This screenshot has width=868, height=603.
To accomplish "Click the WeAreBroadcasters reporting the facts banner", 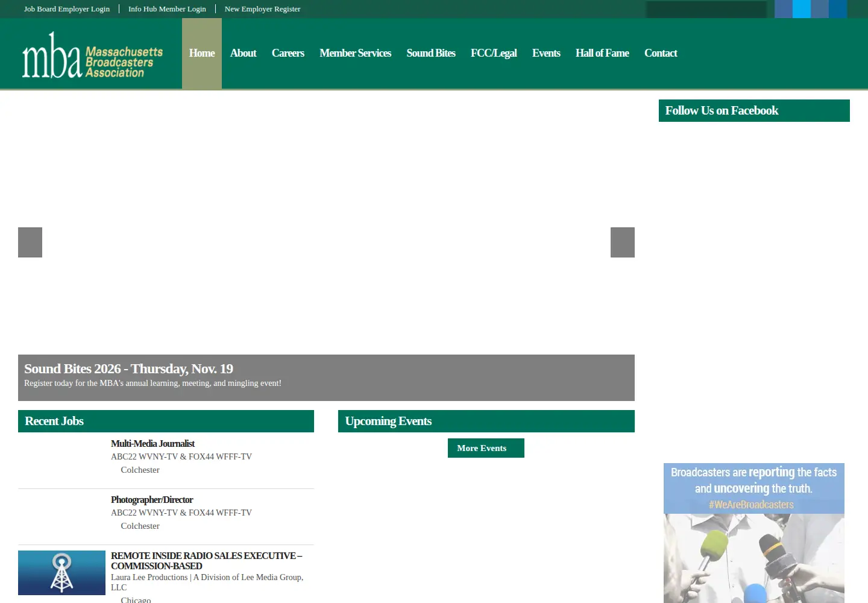I will coord(754,533).
